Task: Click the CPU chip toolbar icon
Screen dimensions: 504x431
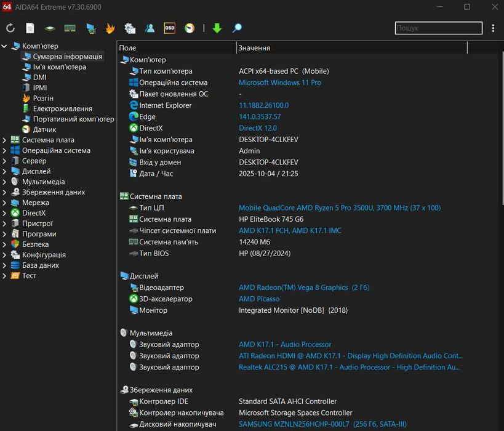Action: coord(50,28)
